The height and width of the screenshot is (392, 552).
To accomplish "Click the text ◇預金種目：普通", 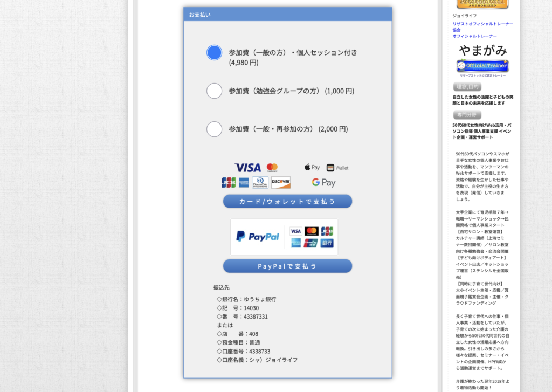I will point(238,342).
